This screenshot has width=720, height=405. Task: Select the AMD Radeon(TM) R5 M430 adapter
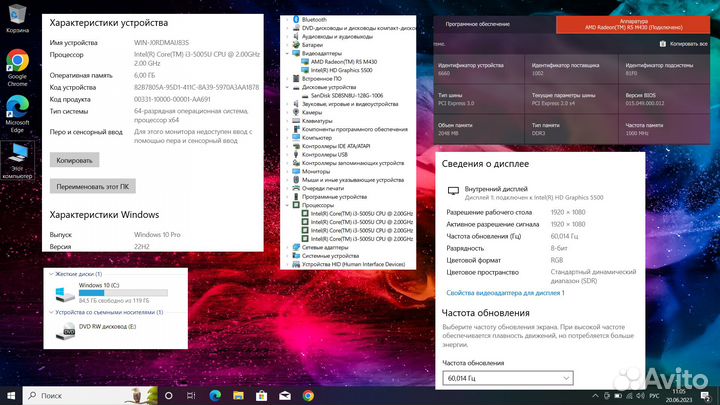point(343,62)
